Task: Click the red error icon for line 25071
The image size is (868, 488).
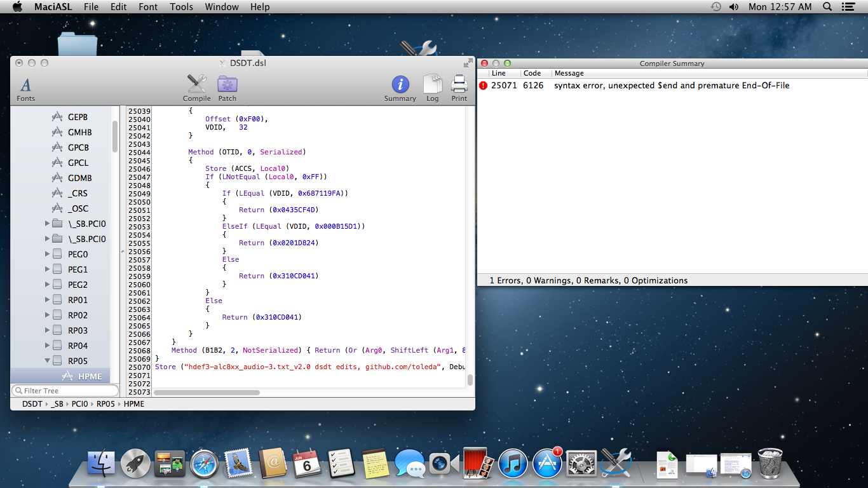Action: 484,85
